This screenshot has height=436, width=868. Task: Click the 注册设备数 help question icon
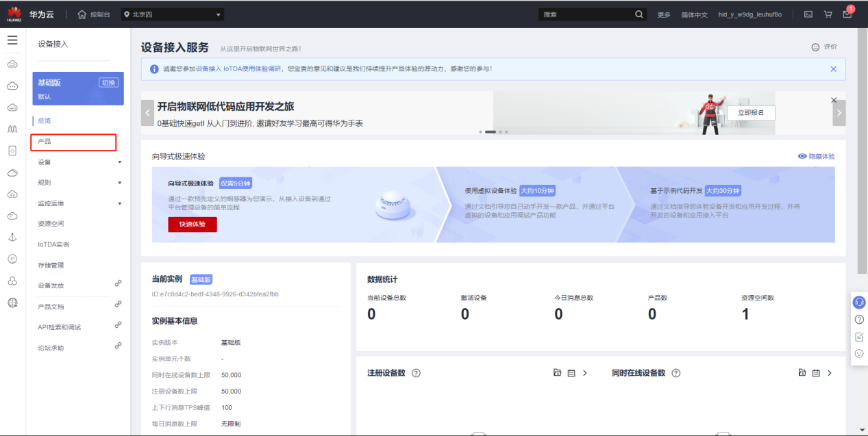(x=416, y=373)
